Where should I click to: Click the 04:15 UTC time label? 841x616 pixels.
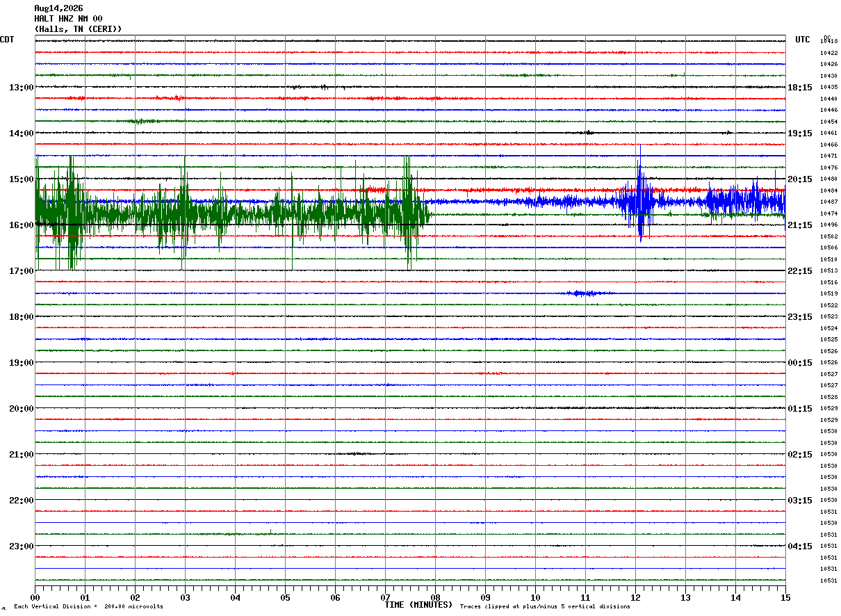point(799,546)
